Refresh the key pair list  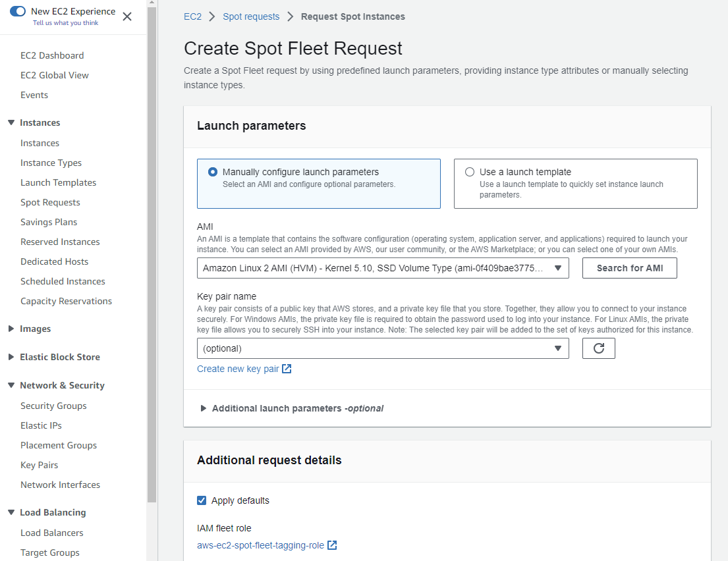(x=598, y=348)
